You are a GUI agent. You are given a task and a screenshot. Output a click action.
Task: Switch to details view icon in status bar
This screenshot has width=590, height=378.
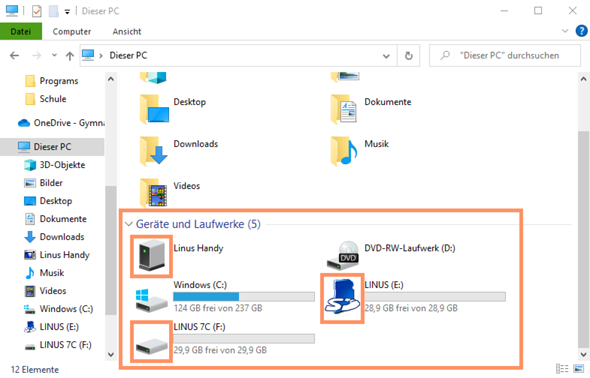tap(562, 369)
